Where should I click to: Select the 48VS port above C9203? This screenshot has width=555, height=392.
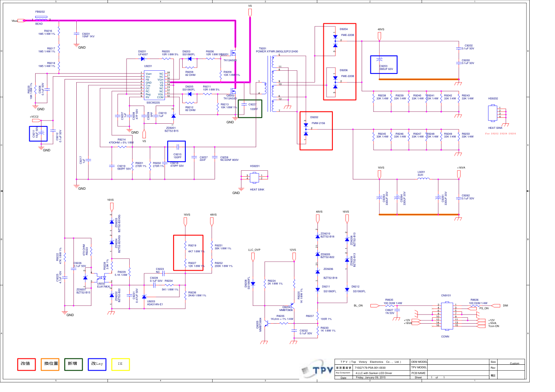(379, 36)
